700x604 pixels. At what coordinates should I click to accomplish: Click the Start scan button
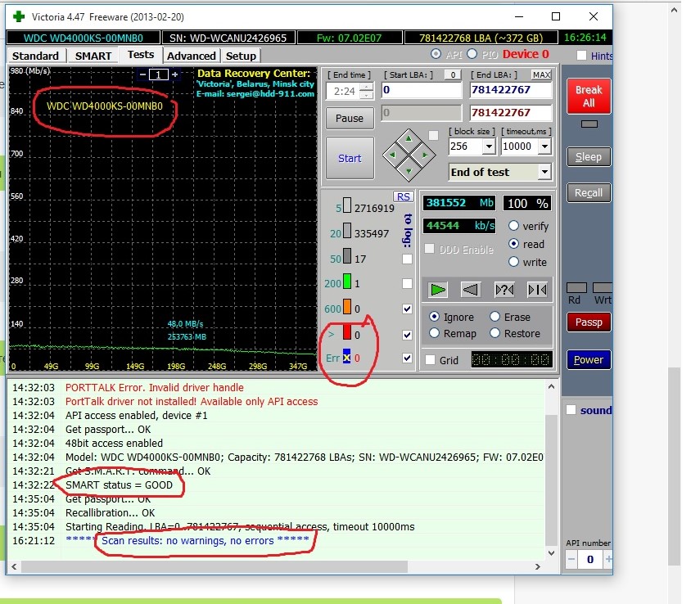tap(350, 158)
